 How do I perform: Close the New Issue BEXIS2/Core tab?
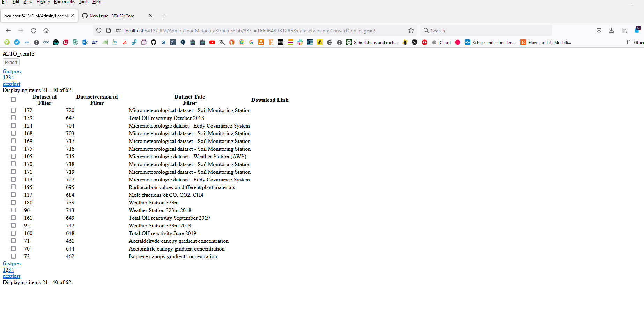(x=151, y=16)
